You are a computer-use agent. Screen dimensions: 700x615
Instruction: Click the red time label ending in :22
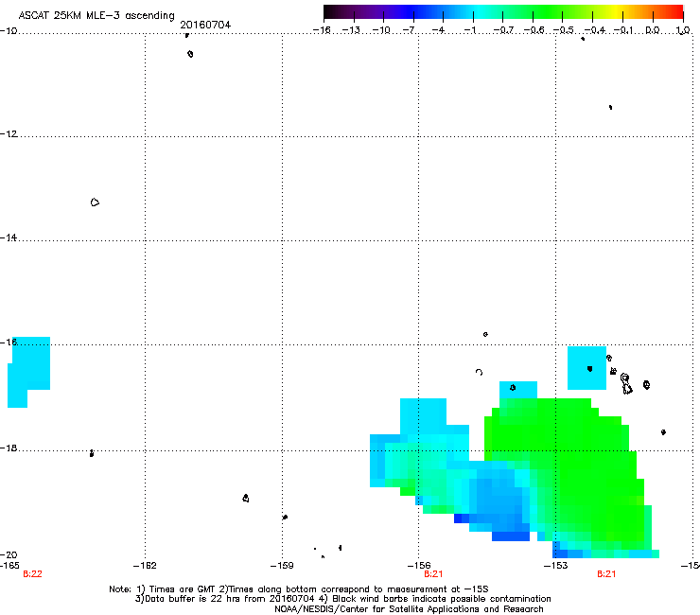point(32,574)
